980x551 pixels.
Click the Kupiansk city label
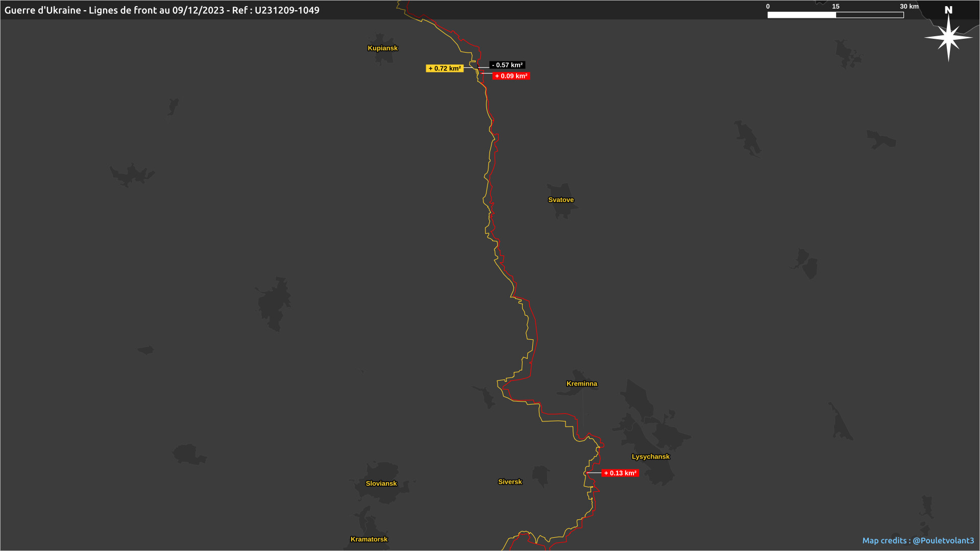click(x=382, y=48)
